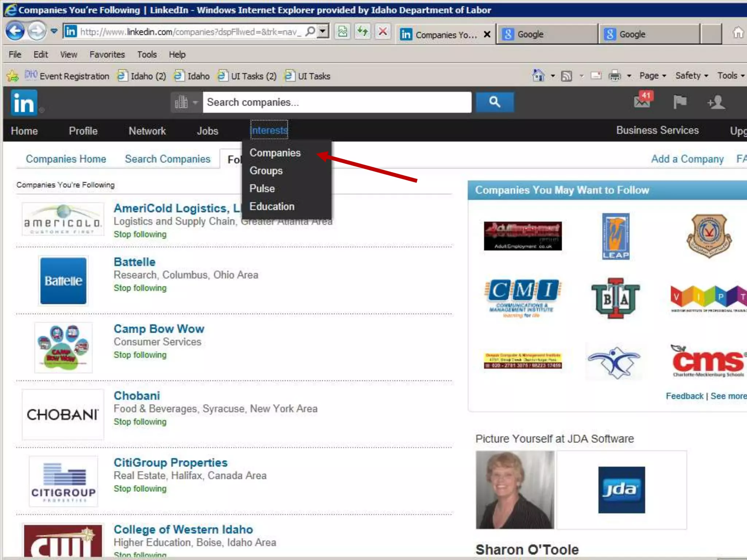Click into the Search companies field
Image resolution: width=747 pixels, height=560 pixels.
click(x=337, y=102)
